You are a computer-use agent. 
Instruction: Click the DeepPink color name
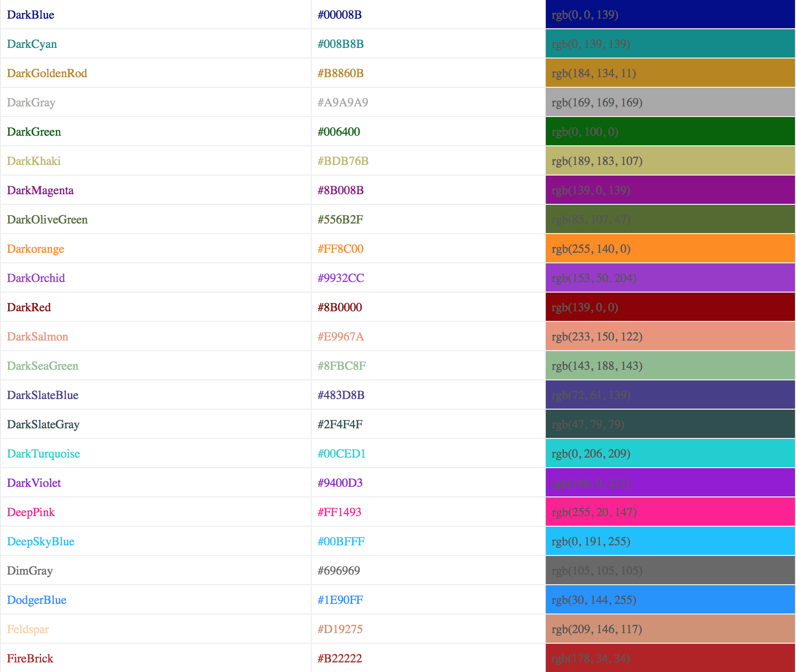point(31,512)
